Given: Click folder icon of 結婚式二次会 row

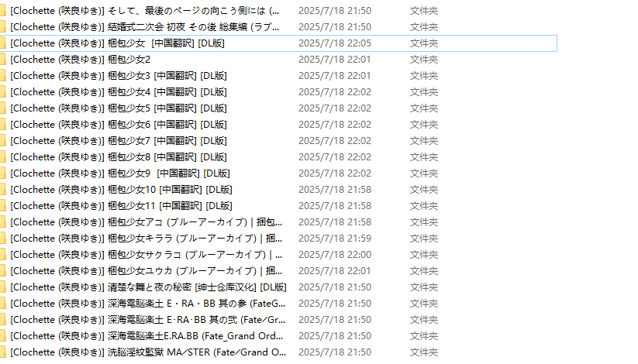Looking at the screenshot, I should pyautogui.click(x=3, y=27).
